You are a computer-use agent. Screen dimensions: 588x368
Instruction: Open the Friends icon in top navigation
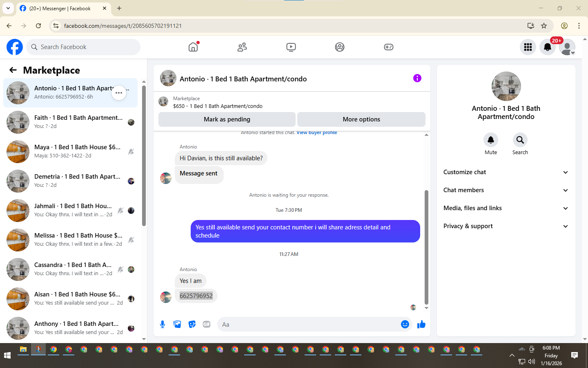tap(242, 47)
